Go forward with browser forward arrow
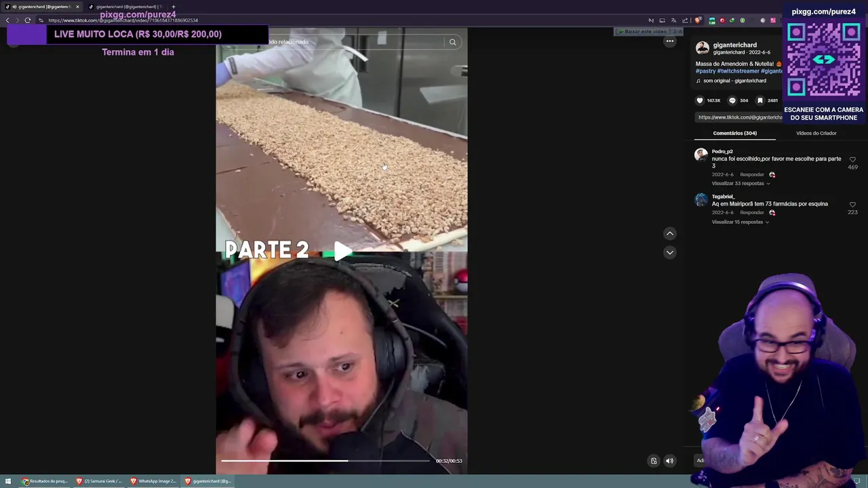The image size is (868, 488). click(x=18, y=20)
